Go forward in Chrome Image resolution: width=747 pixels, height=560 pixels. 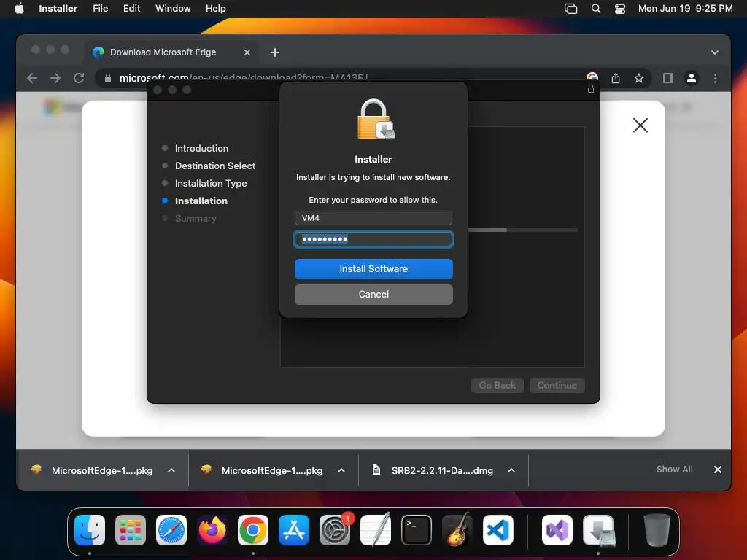[x=55, y=78]
